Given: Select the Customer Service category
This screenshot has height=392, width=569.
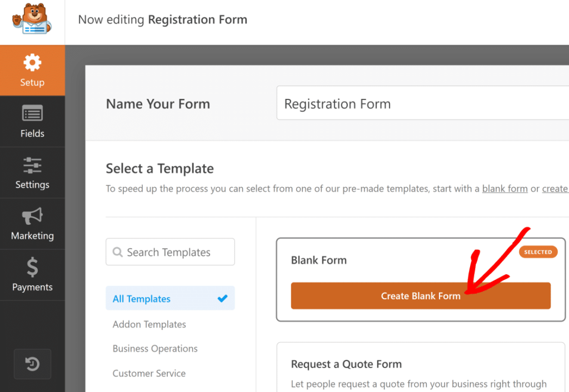Looking at the screenshot, I should [x=149, y=373].
